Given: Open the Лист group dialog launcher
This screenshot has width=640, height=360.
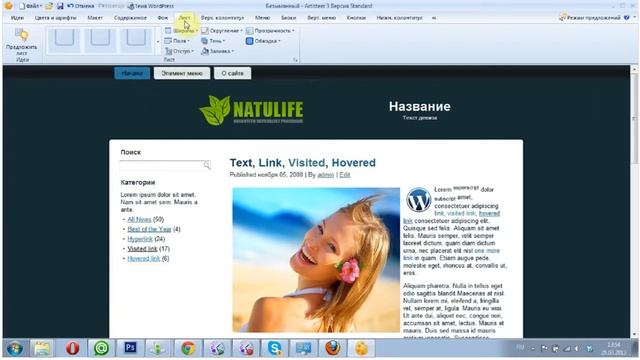Looking at the screenshot, I should click(x=295, y=60).
